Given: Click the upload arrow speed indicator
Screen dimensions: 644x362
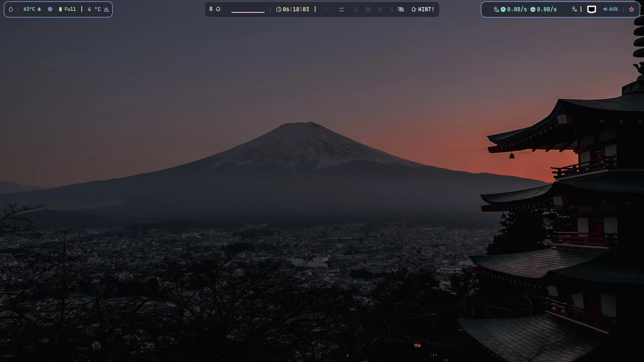Looking at the screenshot, I should [503, 9].
